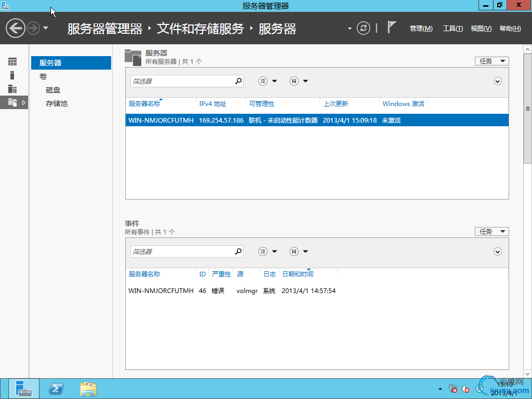Select the file and storage services sidebar icon
The height and width of the screenshot is (399, 532).
tap(13, 102)
